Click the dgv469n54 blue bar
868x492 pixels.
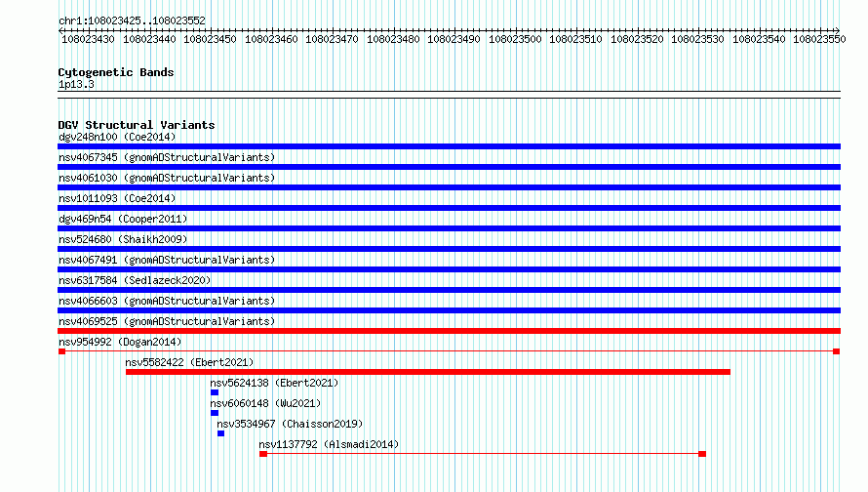(449, 228)
